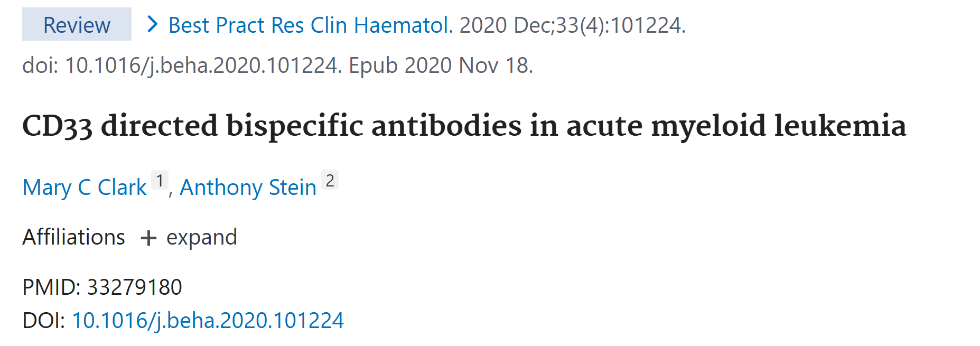Click the PMID number 33279180
Image resolution: width=980 pixels, height=346 pixels.
pyautogui.click(x=134, y=287)
